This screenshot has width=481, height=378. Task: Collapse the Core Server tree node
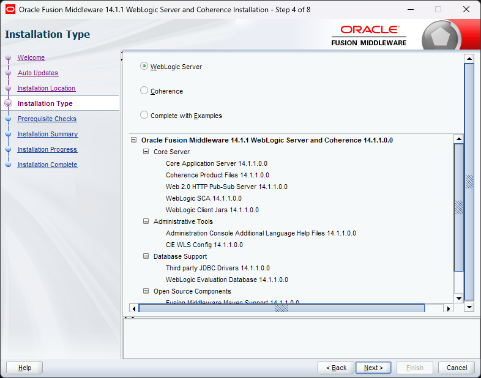(146, 151)
